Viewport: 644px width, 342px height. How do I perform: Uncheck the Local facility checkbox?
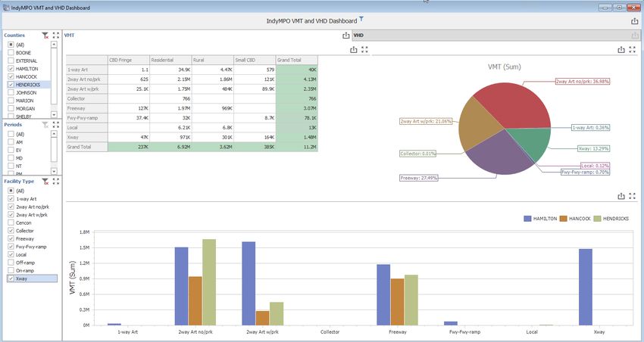pos(11,255)
